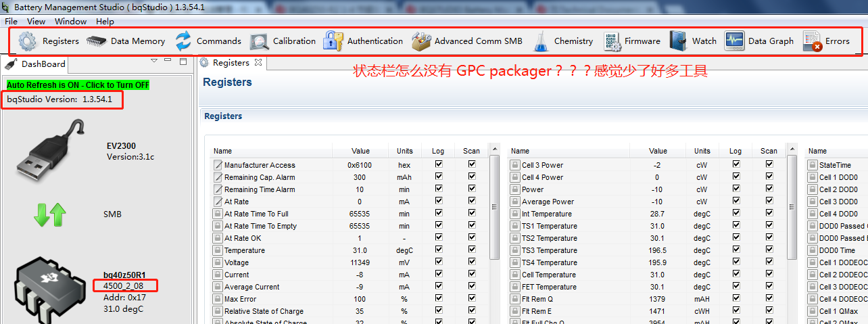Viewport: 868px width, 324px height.
Task: Click the Units column header in second table
Action: click(702, 151)
